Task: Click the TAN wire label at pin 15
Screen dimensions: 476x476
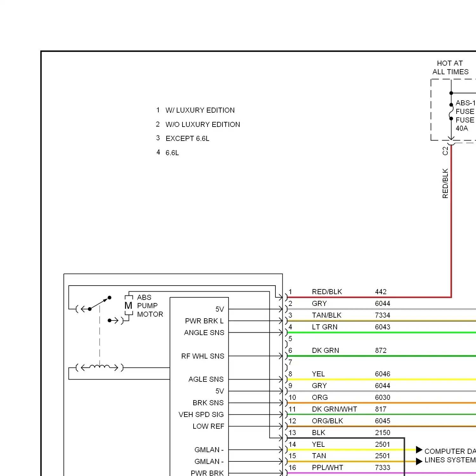Action: click(x=319, y=456)
